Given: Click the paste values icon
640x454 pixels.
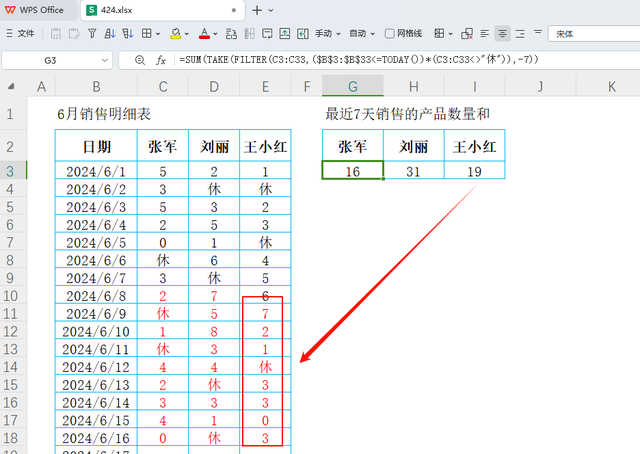Looking at the screenshot, I should [x=56, y=33].
